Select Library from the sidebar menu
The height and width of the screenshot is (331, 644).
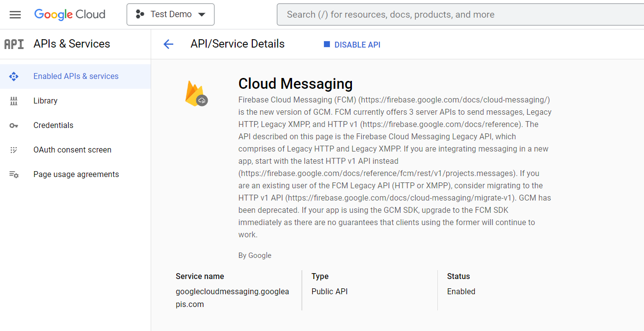tap(45, 101)
